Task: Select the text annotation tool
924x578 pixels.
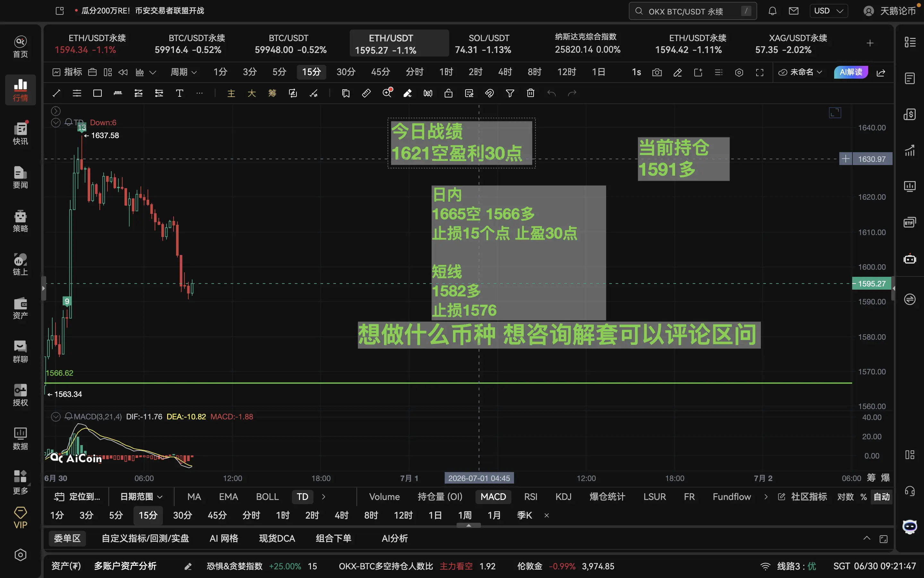Action: 179,93
